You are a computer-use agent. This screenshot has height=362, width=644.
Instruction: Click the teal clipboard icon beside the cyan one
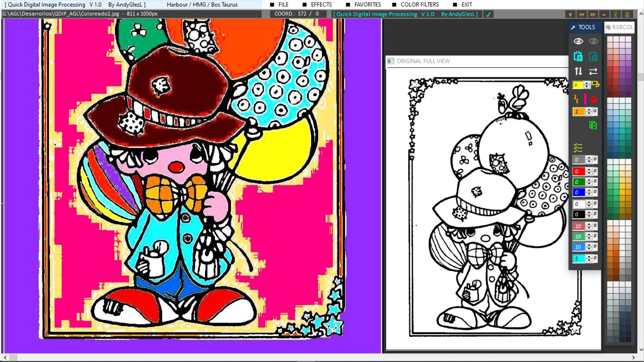(x=594, y=57)
